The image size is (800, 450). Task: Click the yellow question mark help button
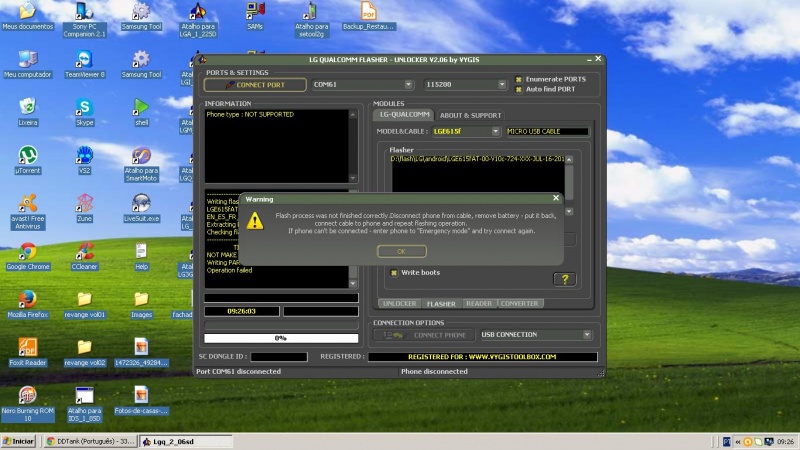pyautogui.click(x=565, y=279)
